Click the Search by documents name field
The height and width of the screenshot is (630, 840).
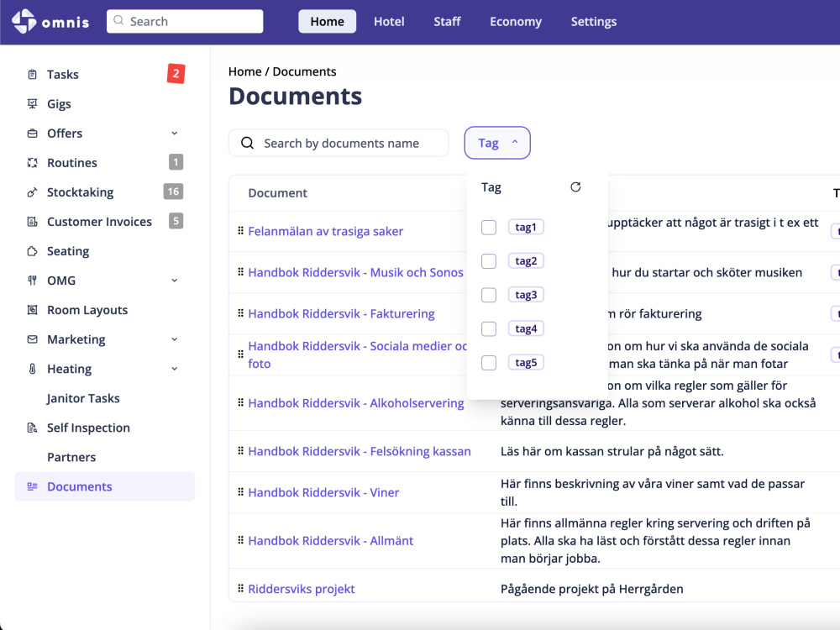click(339, 143)
